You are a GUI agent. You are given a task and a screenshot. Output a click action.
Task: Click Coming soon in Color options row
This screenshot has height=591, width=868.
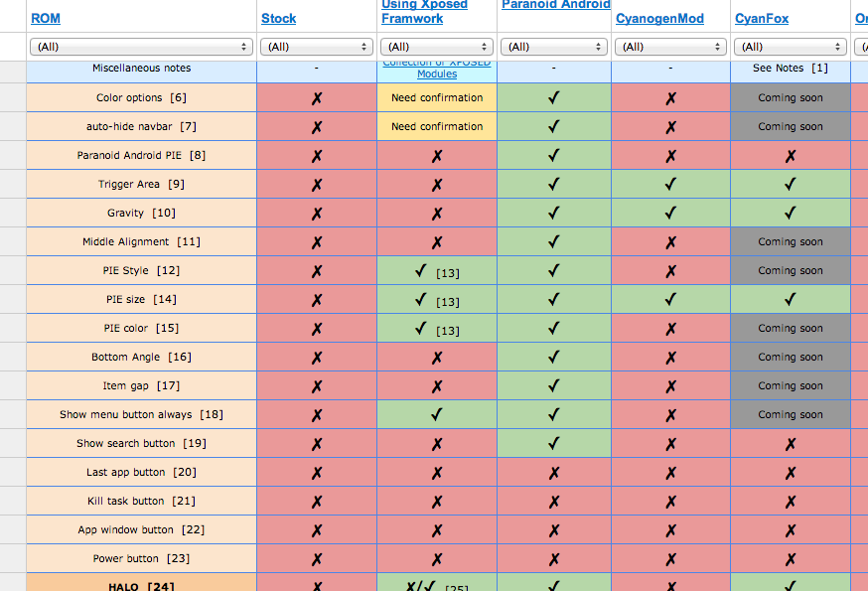tap(791, 97)
